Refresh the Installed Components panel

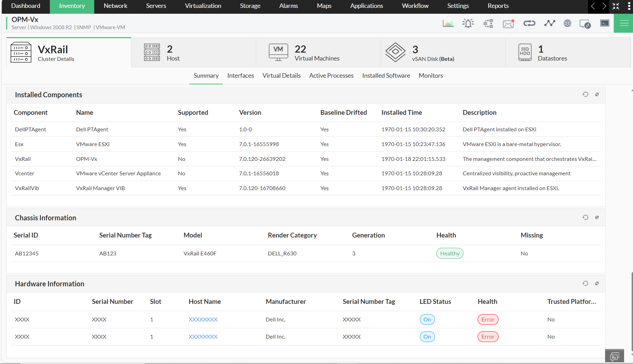click(586, 94)
